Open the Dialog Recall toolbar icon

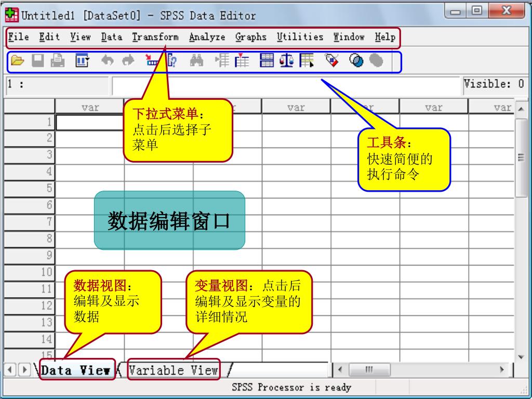pyautogui.click(x=82, y=61)
